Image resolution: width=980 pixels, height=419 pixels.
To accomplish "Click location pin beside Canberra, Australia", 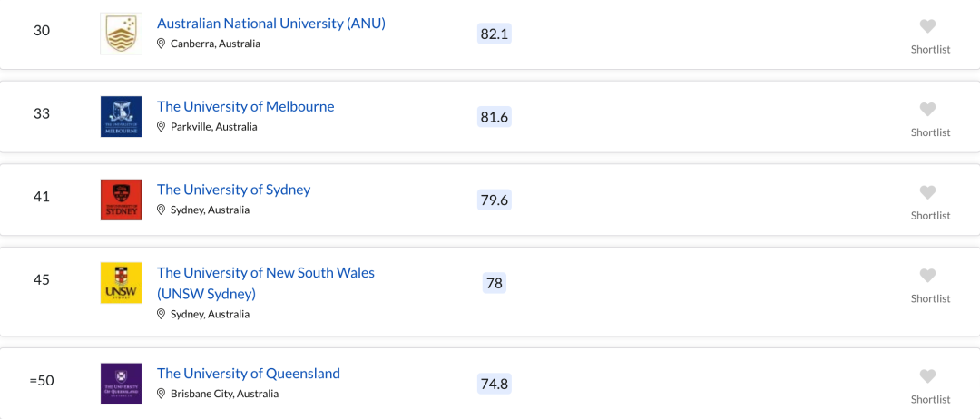I will click(161, 44).
